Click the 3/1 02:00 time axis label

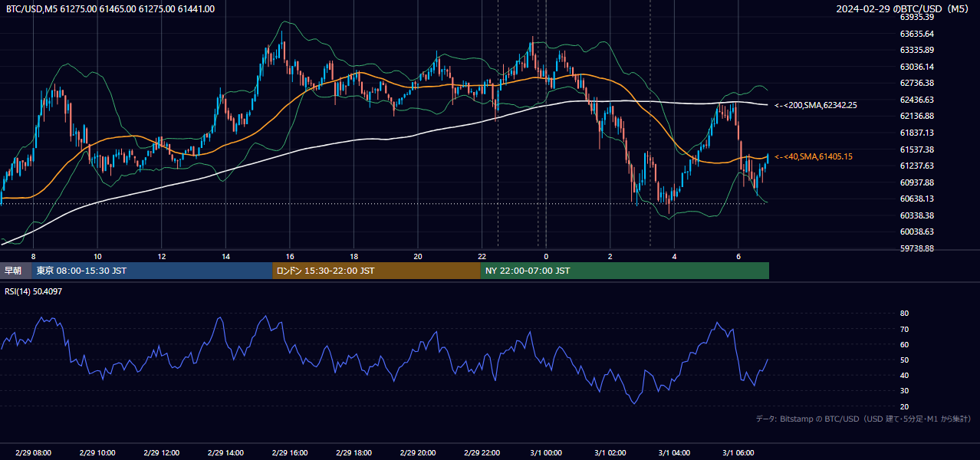tap(610, 453)
